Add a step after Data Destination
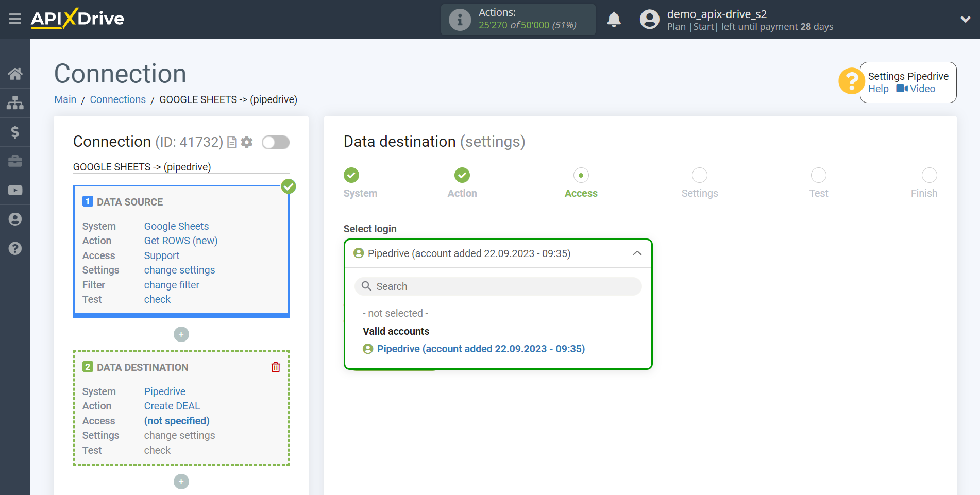 (x=181, y=482)
